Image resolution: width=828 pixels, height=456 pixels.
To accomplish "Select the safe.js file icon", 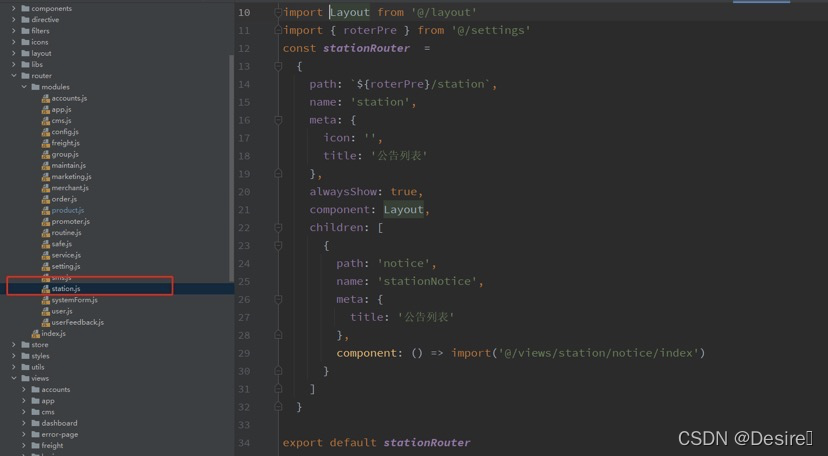I will coord(46,244).
